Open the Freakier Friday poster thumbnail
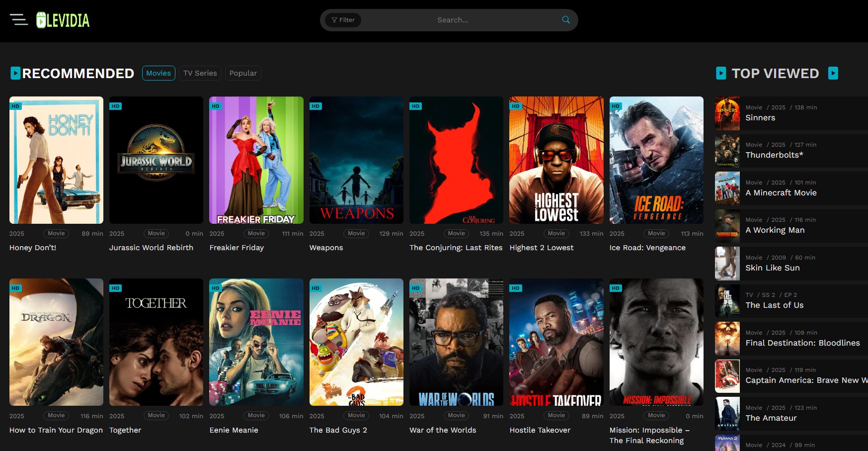This screenshot has width=868, height=451. tap(256, 160)
